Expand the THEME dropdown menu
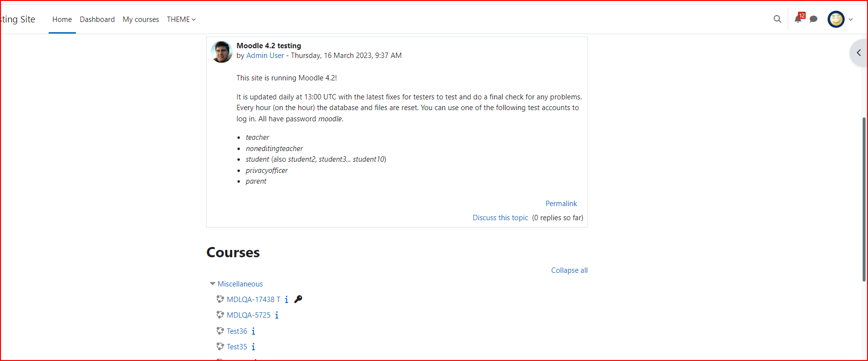The width and height of the screenshot is (868, 361). [x=181, y=19]
